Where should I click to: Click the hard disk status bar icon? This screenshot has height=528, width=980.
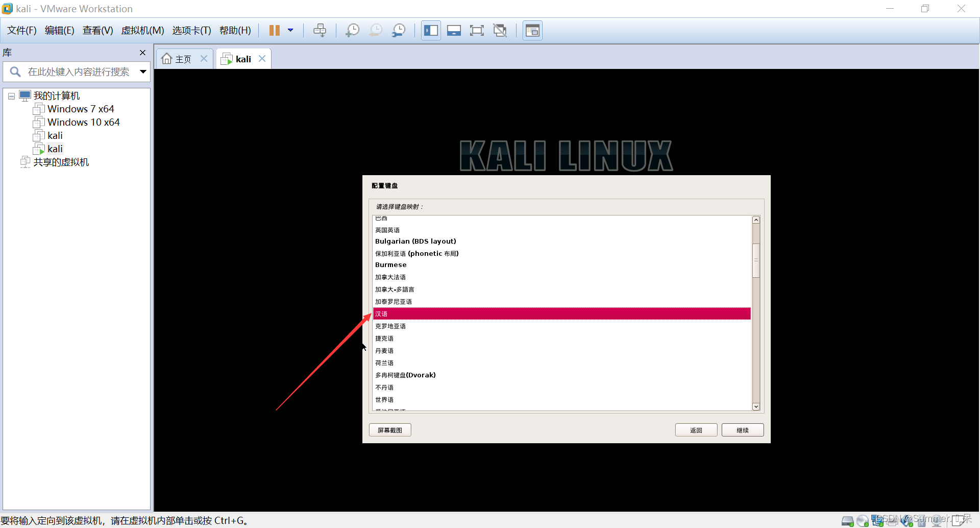[x=847, y=521]
